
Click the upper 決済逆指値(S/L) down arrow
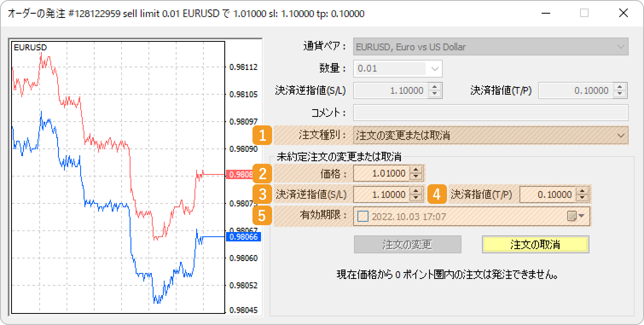tap(435, 94)
